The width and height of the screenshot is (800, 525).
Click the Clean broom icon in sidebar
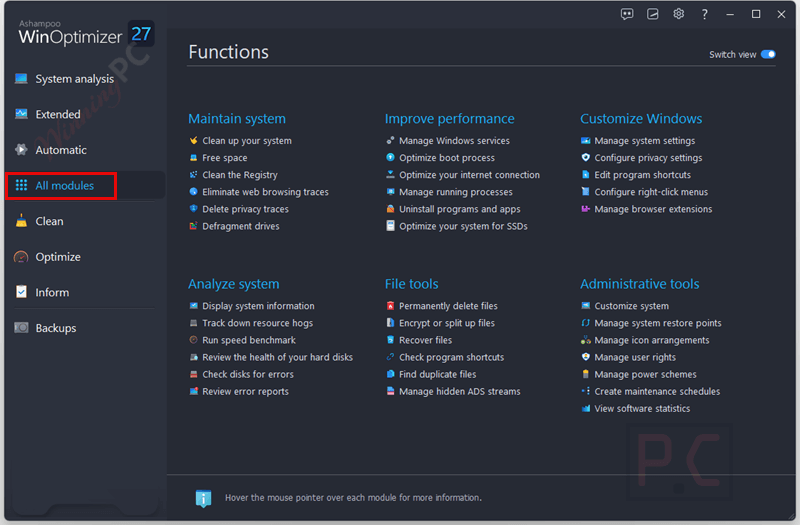[x=21, y=221]
